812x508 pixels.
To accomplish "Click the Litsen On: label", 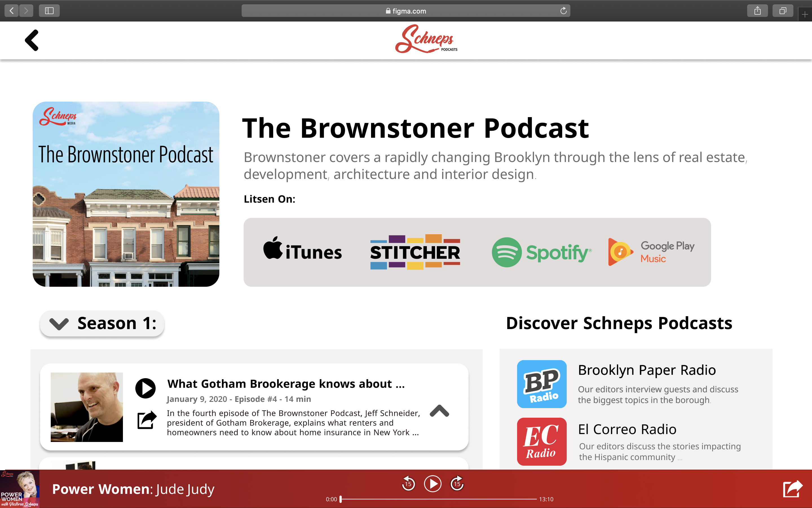I will 270,199.
